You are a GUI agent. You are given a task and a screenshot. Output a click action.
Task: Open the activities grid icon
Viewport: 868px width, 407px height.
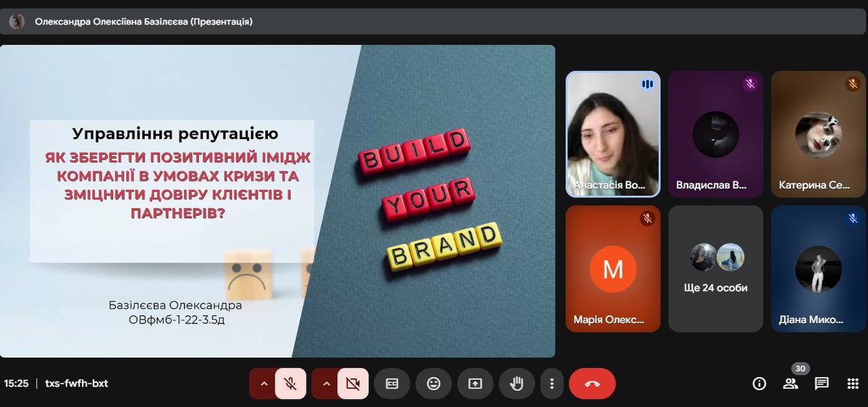853,384
